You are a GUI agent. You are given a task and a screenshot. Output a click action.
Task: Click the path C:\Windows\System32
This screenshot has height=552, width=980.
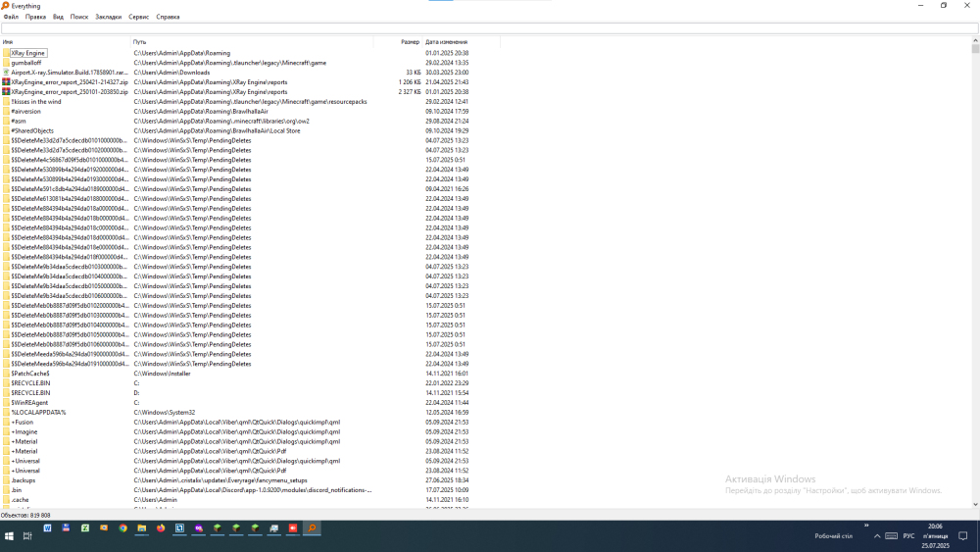(x=165, y=412)
